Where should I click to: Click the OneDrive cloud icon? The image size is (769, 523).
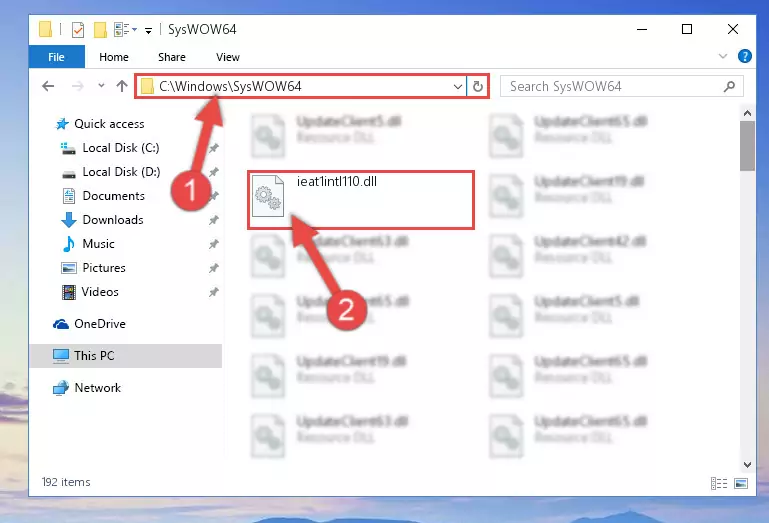click(x=61, y=324)
